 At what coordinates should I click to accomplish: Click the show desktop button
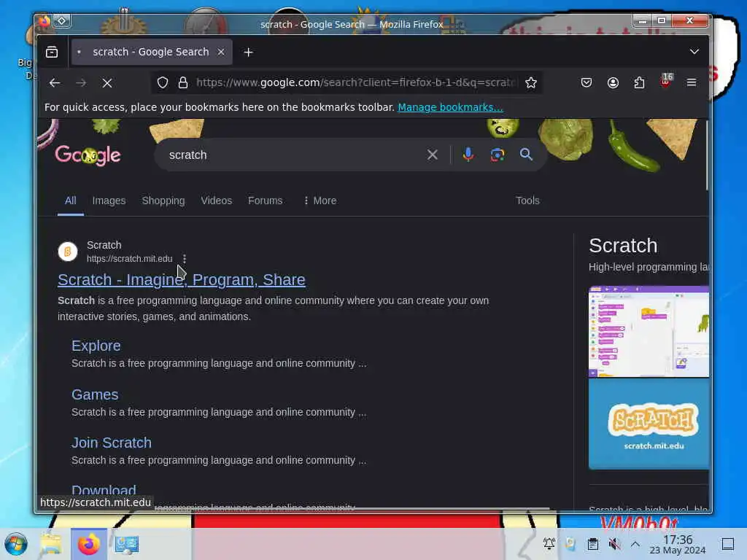[727, 544]
